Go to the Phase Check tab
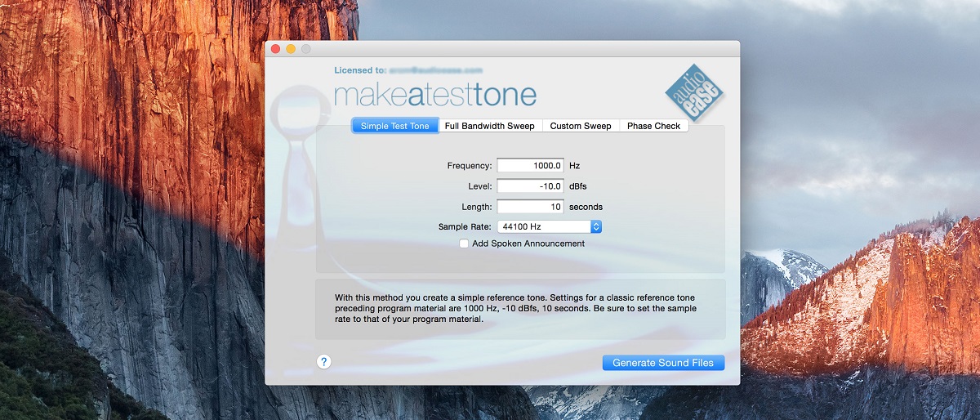Viewport: 980px width, 420px height. click(654, 126)
